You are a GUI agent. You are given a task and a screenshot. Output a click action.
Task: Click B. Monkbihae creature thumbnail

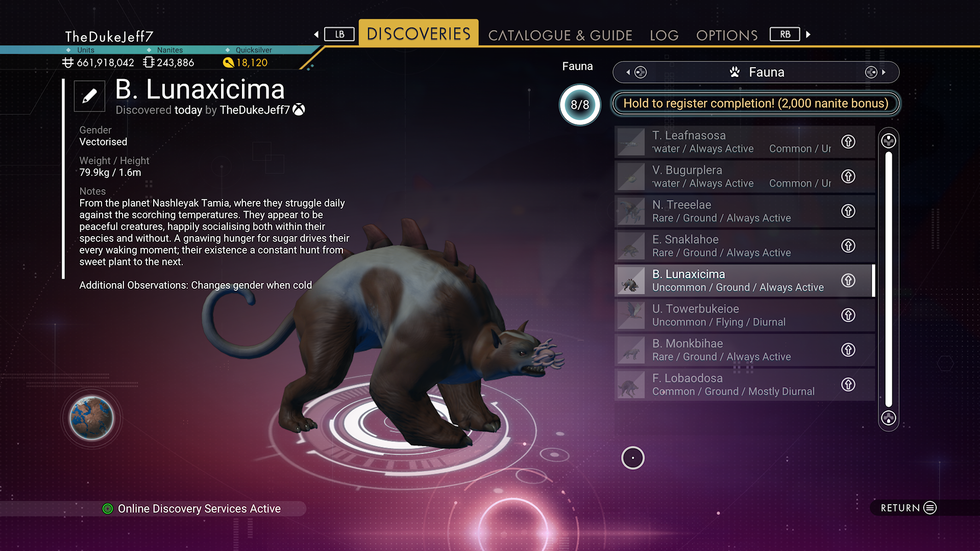(631, 350)
